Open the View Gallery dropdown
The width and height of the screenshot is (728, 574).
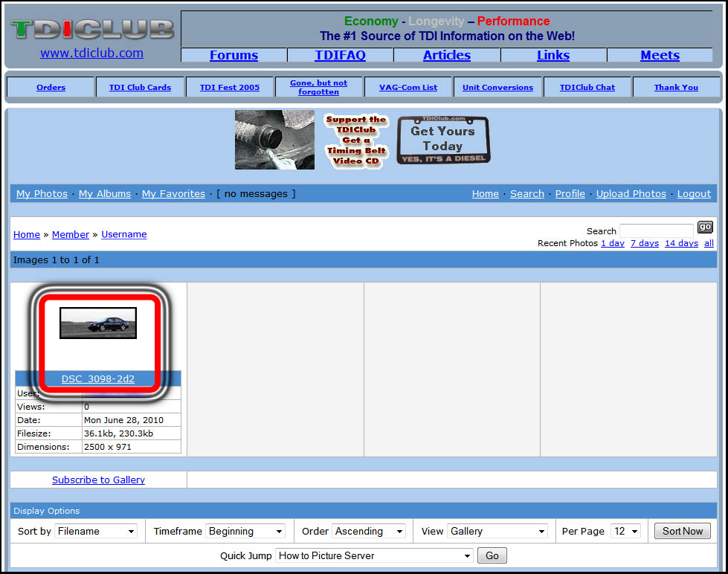click(497, 531)
